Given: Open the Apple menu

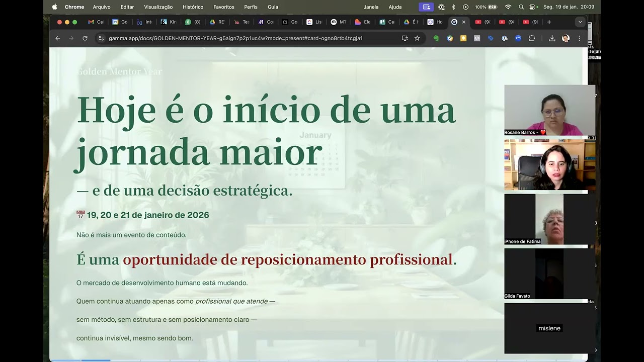Looking at the screenshot, I should [54, 7].
